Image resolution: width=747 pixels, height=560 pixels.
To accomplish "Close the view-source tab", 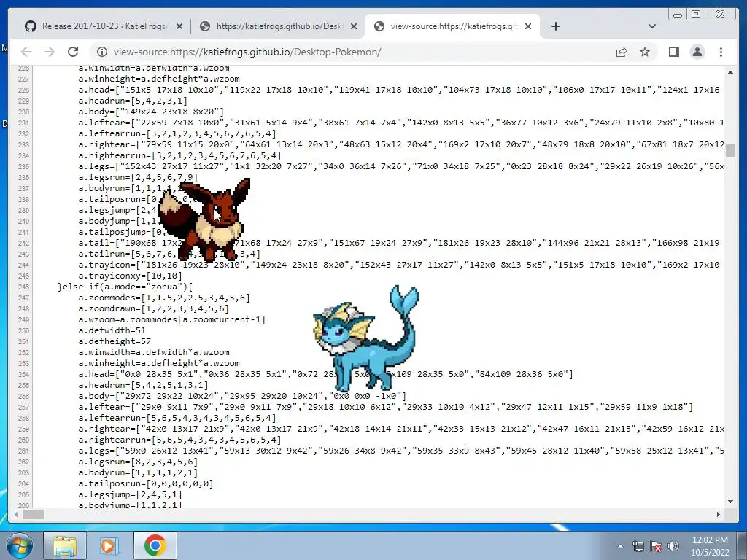I will tap(528, 27).
